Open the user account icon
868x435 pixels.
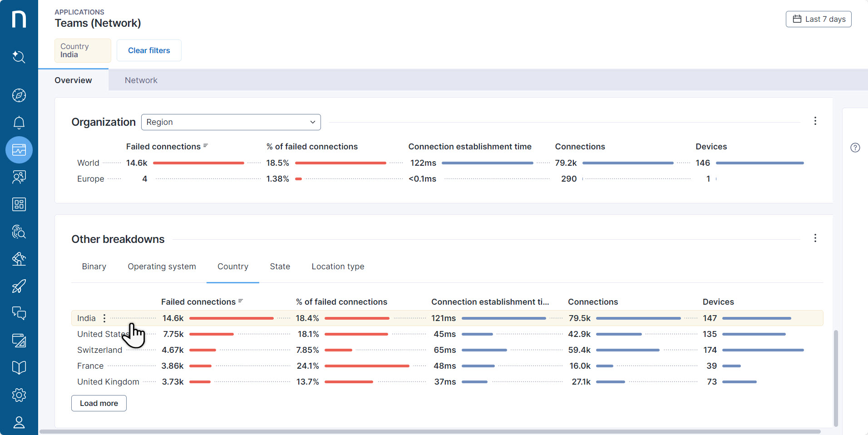pyautogui.click(x=19, y=422)
